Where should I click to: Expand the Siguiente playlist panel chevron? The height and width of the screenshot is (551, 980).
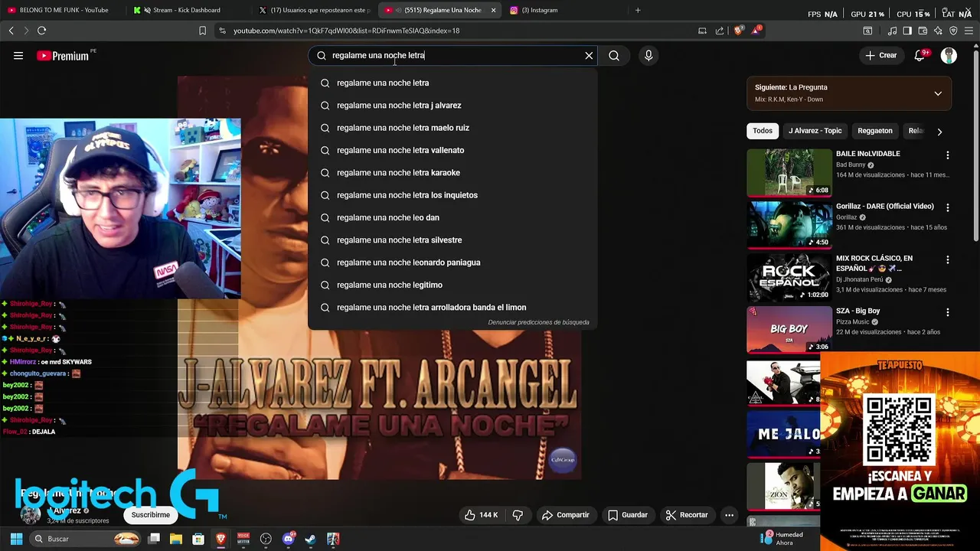(x=938, y=93)
